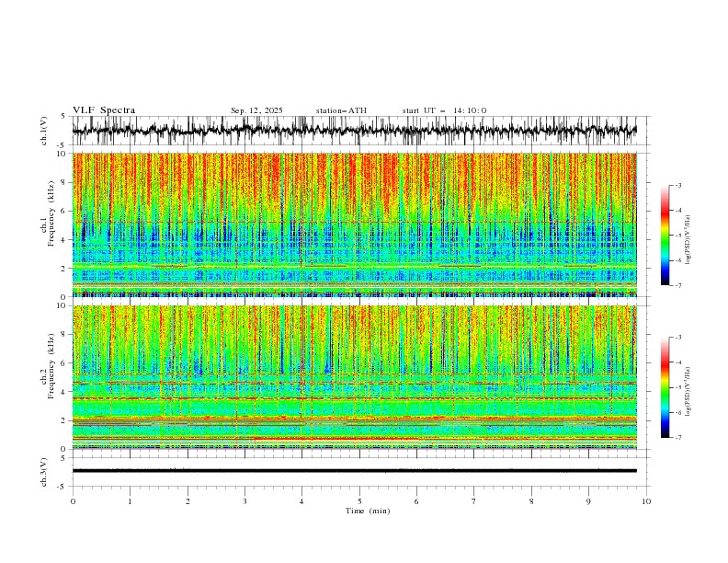Click the time axis tick label '2'

pos(188,501)
